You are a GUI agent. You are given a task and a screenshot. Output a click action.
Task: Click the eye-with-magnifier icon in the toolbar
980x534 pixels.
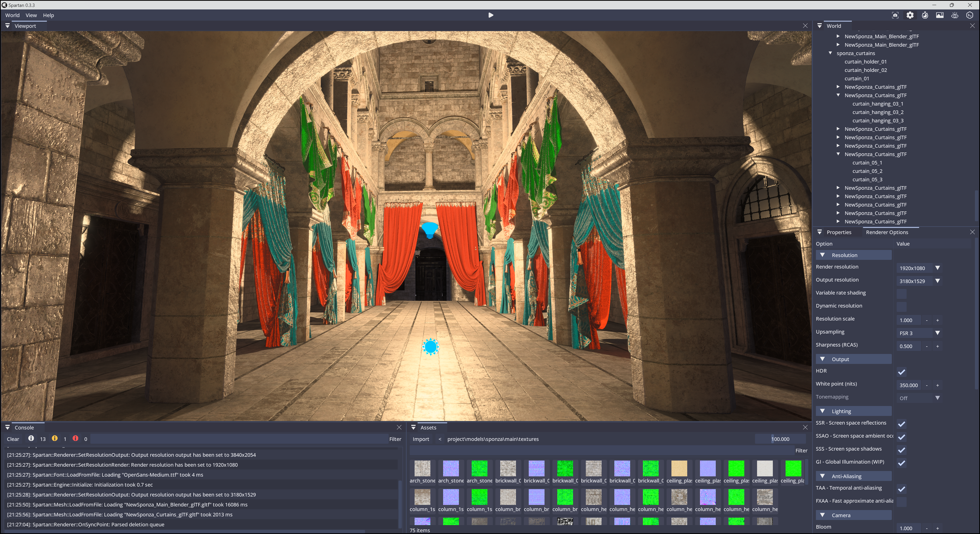tap(955, 15)
